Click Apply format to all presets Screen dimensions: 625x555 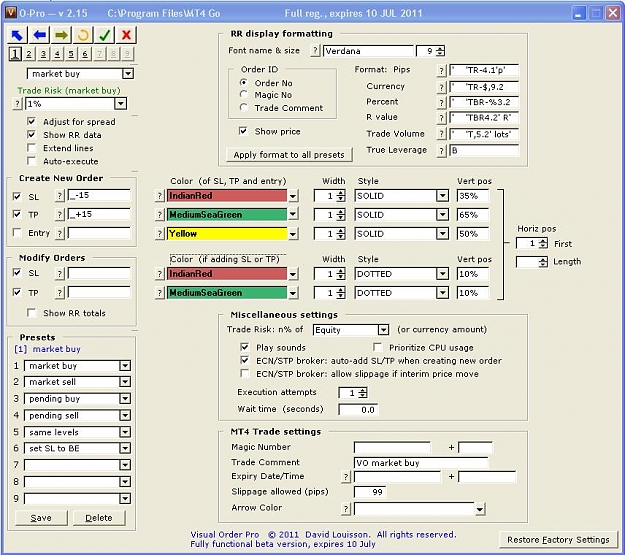(289, 155)
